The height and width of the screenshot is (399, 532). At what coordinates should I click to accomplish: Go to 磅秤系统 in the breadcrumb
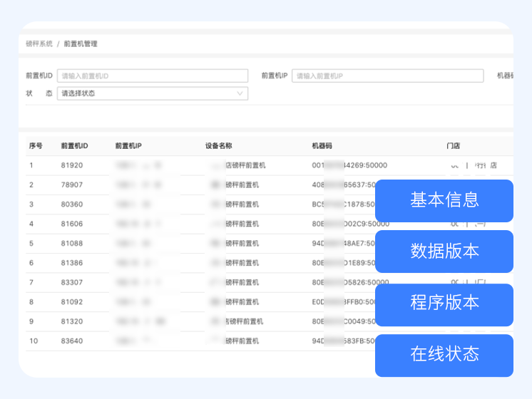(x=39, y=44)
